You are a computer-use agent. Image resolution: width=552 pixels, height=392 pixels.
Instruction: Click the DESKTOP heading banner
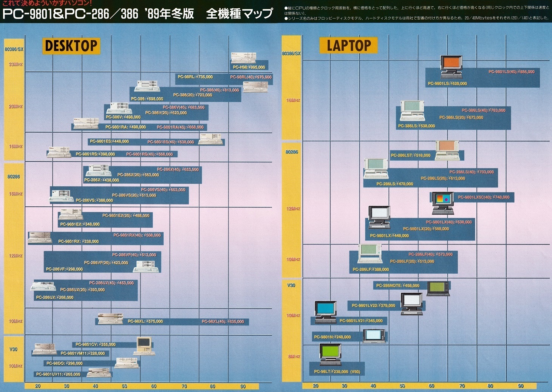(71, 46)
